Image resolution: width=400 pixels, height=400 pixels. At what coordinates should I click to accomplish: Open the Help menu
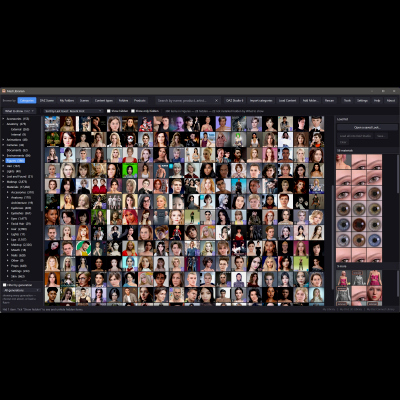(377, 100)
